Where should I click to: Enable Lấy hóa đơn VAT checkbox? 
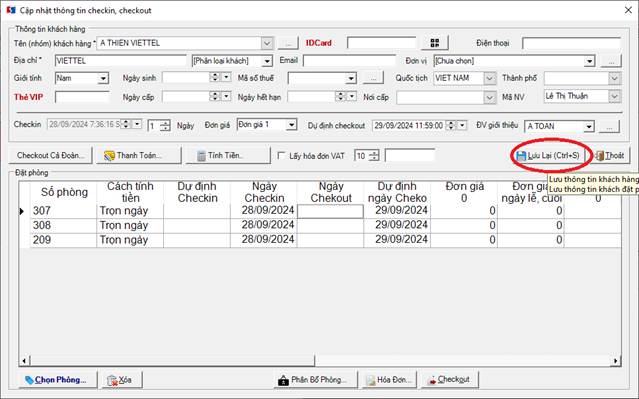coord(281,155)
